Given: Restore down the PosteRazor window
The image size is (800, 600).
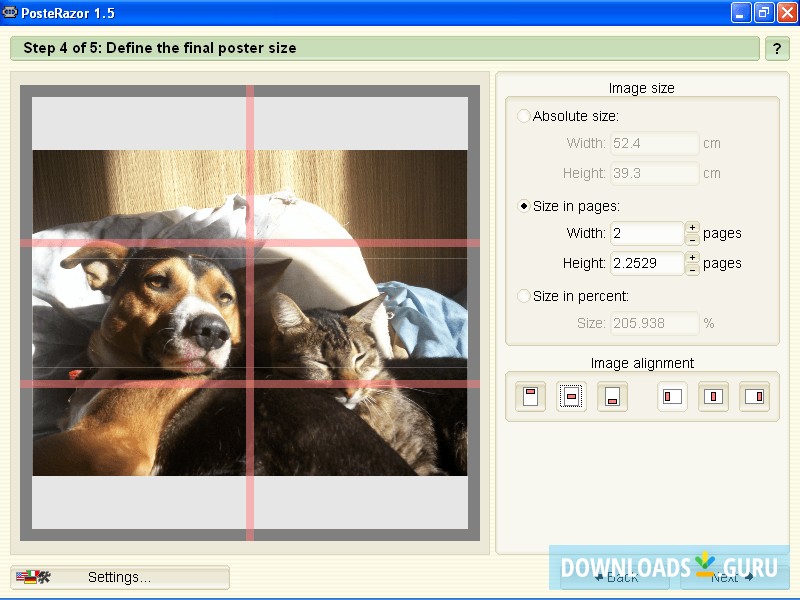Looking at the screenshot, I should pos(764,13).
